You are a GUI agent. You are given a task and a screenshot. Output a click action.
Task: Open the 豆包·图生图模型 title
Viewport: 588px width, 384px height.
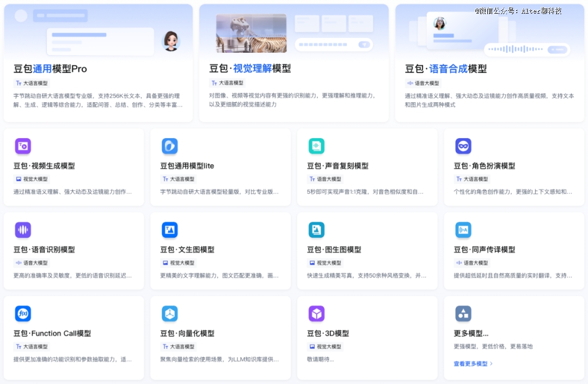pyautogui.click(x=334, y=250)
